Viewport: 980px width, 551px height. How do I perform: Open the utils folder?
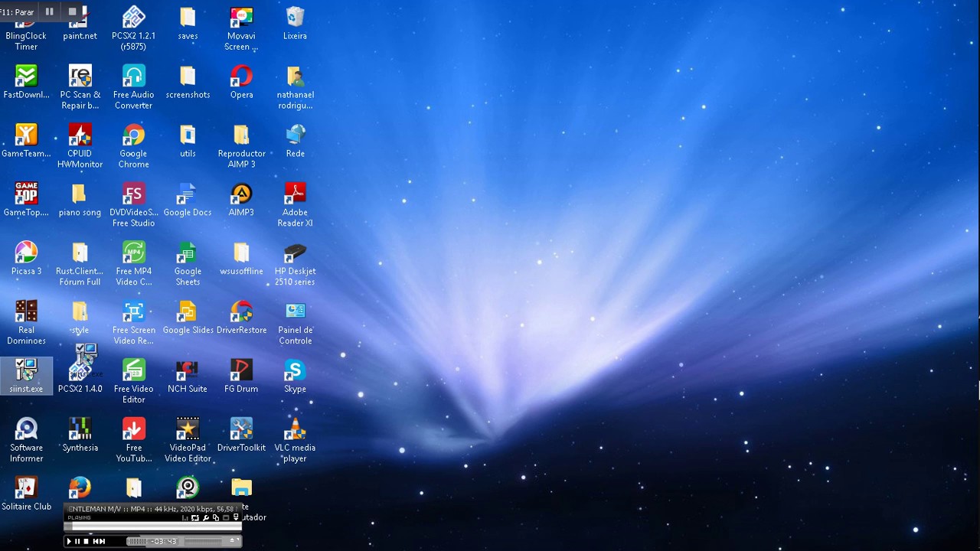(x=188, y=141)
